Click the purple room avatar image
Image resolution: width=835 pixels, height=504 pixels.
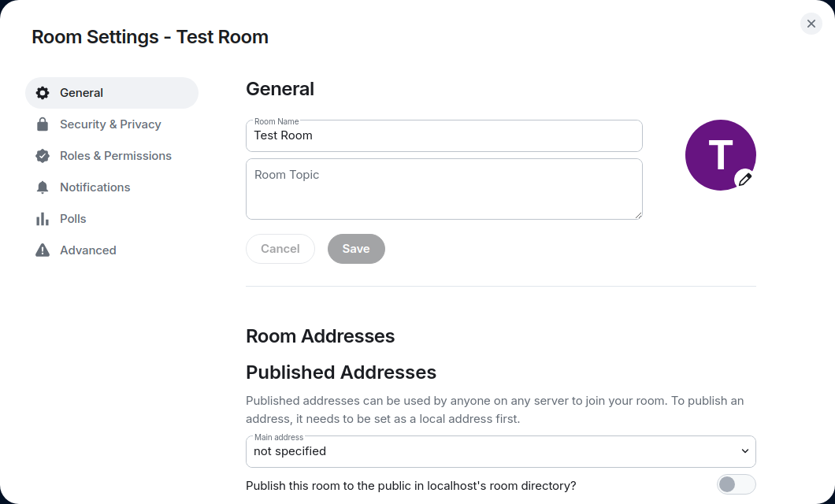tap(713, 150)
